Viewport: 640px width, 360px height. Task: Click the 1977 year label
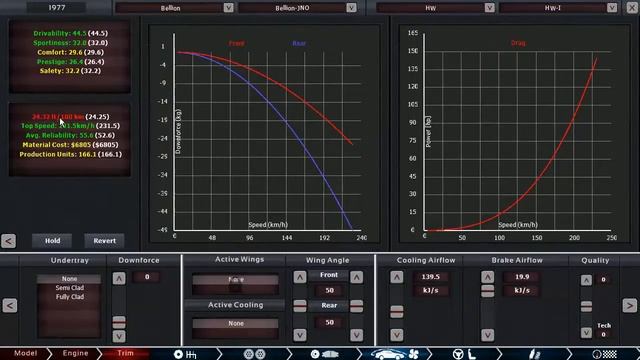pyautogui.click(x=57, y=7)
